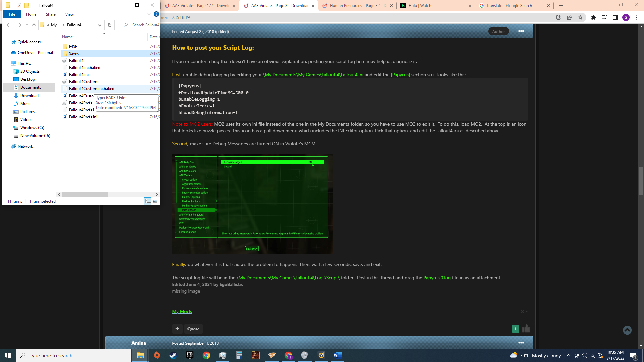
Task: Toggle Chrome side panel icon
Action: coord(615,17)
